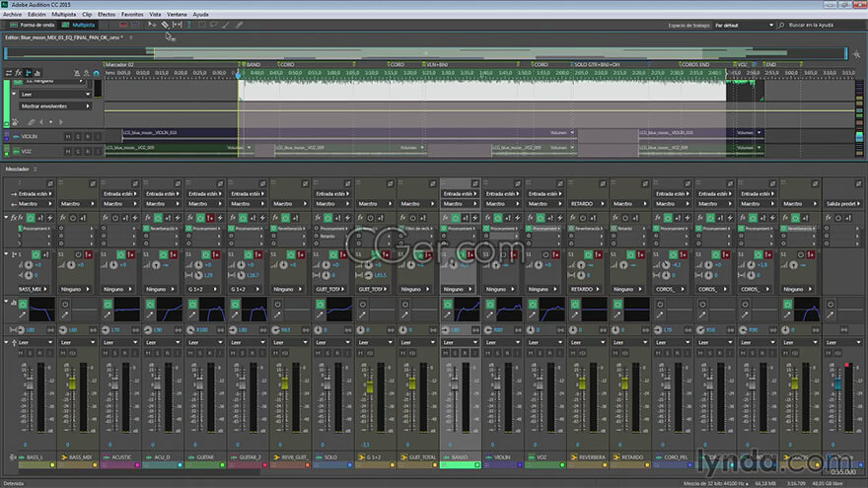Click pre-render lightning icon on BASS_L effects

pyautogui.click(x=50, y=218)
